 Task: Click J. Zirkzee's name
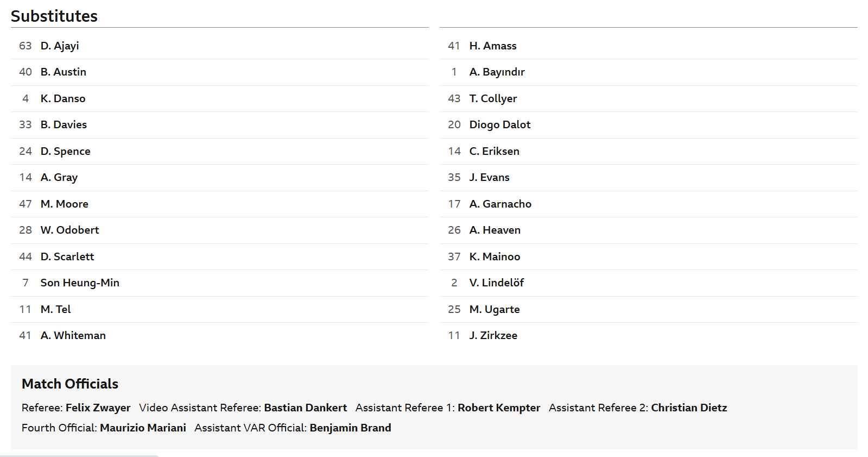click(x=493, y=335)
